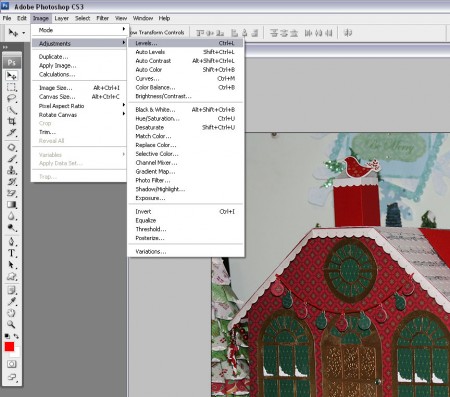Select the Horizontal Type tool
Image resolution: width=450 pixels, height=397 pixels.
pyautogui.click(x=12, y=253)
